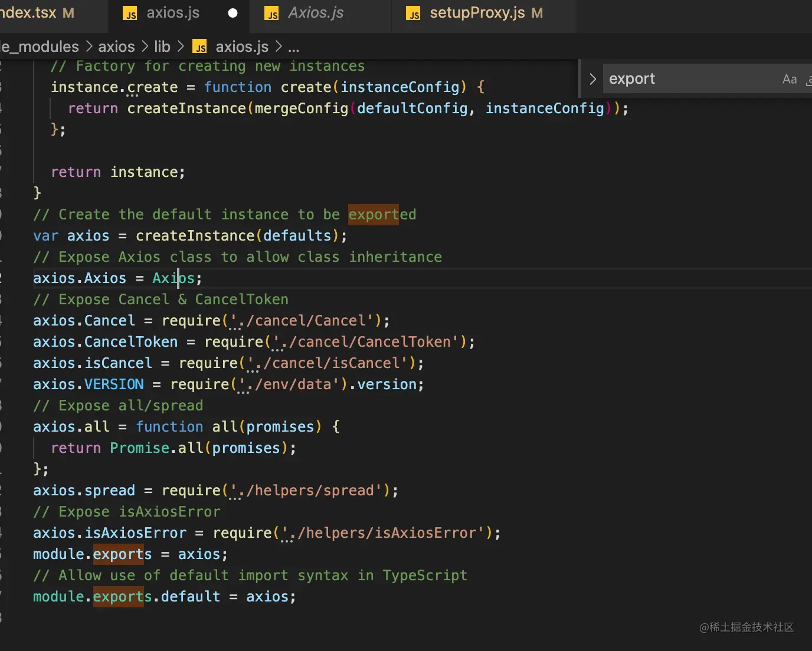The height and width of the screenshot is (651, 812).
Task: Click the "defaultConfig" argument
Action: click(412, 108)
